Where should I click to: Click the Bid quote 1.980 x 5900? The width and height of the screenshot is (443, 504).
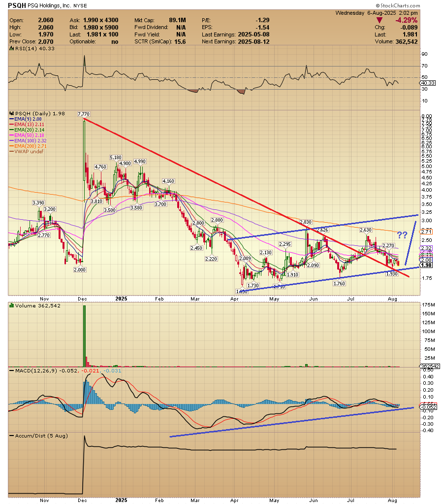point(100,27)
